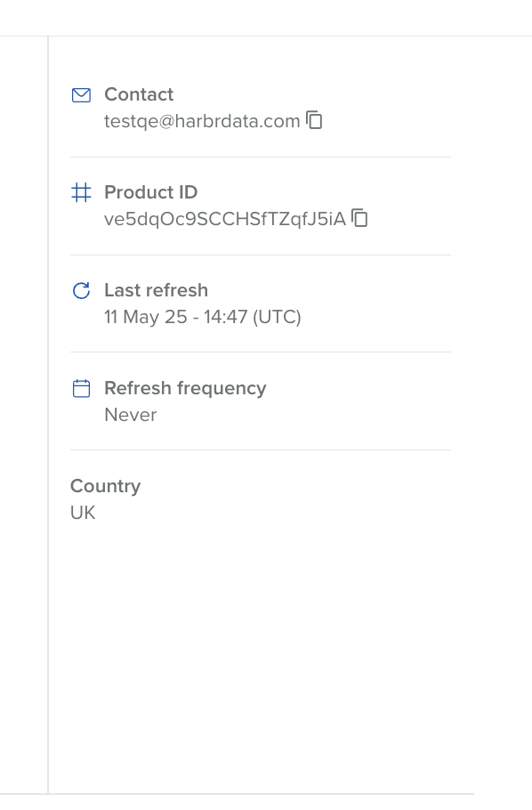532x810 pixels.
Task: Click the divider line below Contact section
Action: (261, 157)
